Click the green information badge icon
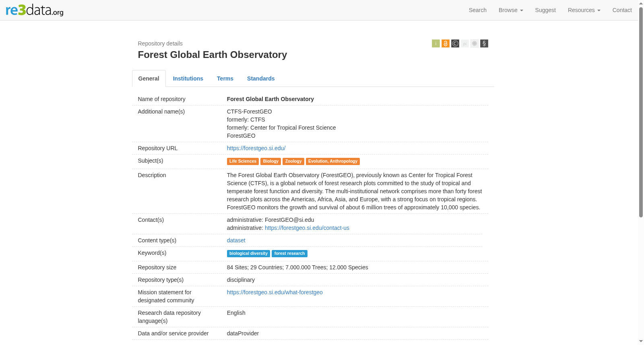Screen dimensions: 644x345 tap(436, 43)
